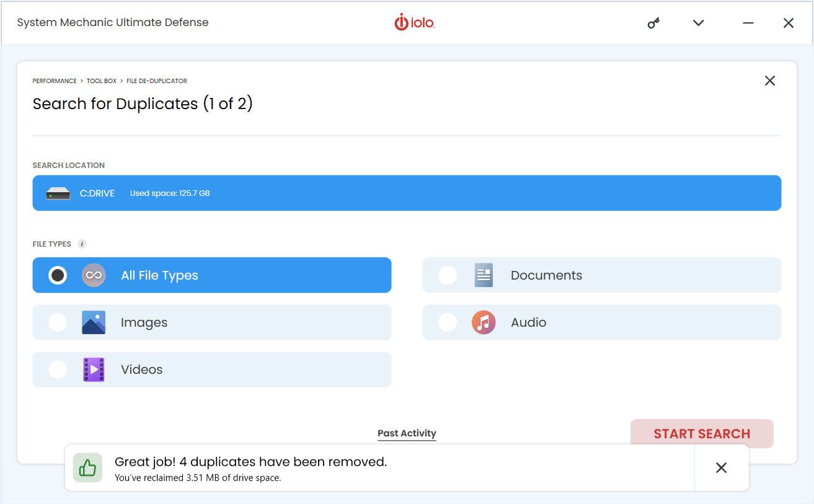The width and height of the screenshot is (814, 504).
Task: Click the START SEARCH button
Action: point(702,433)
